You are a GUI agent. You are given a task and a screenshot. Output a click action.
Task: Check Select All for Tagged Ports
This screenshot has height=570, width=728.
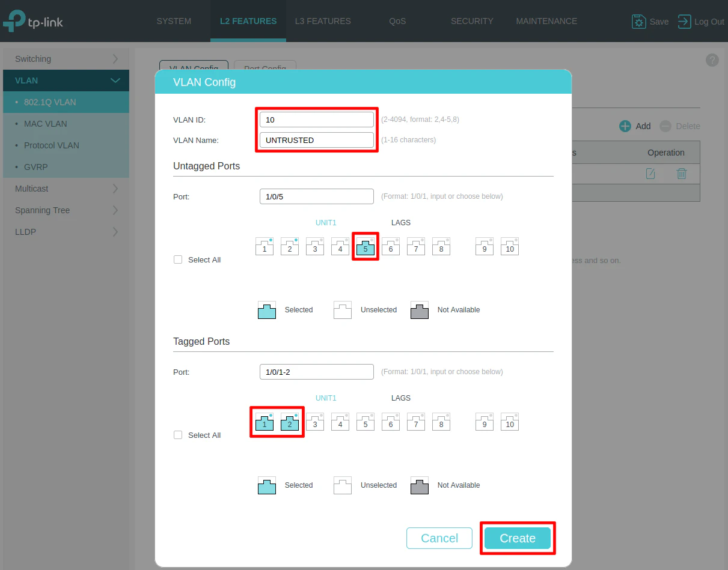coord(178,435)
